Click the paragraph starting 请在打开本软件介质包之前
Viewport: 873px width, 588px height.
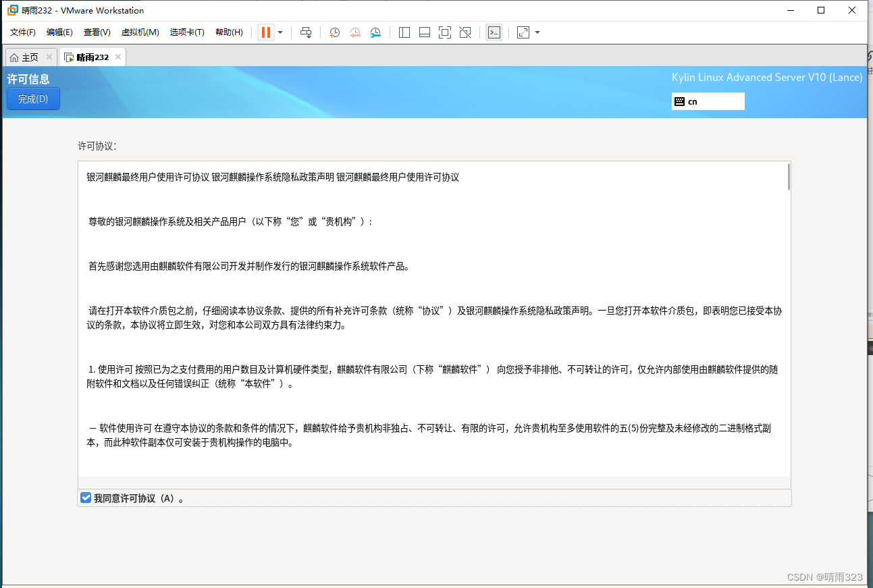point(434,318)
